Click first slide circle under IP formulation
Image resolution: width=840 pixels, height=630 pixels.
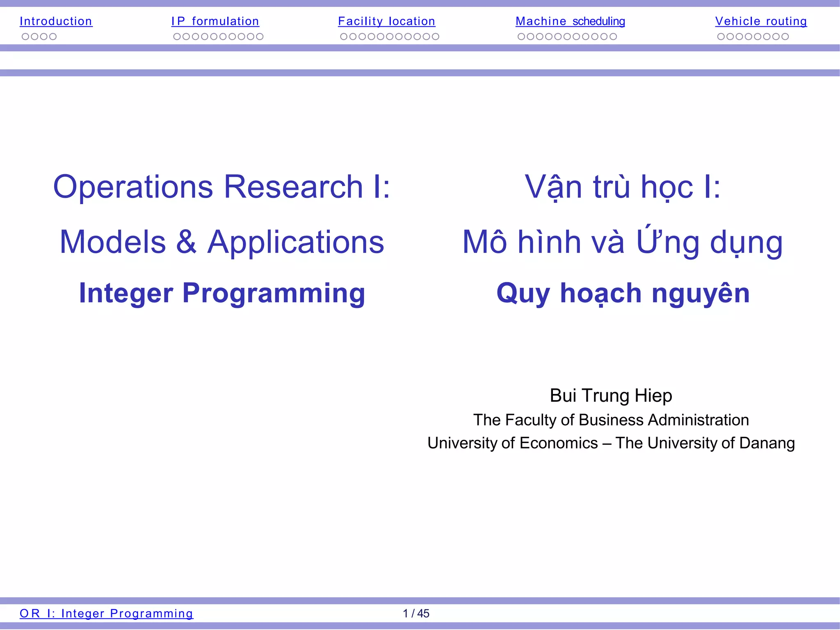[177, 36]
